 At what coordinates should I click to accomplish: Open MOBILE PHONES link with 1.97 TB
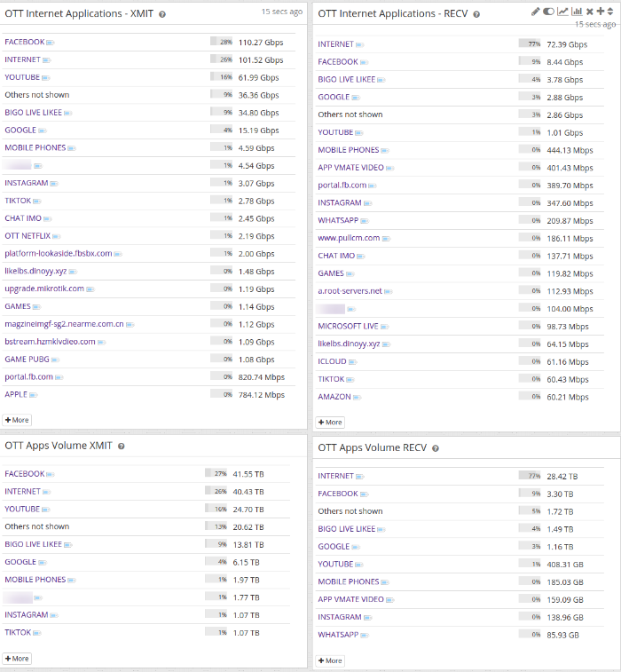click(x=35, y=580)
